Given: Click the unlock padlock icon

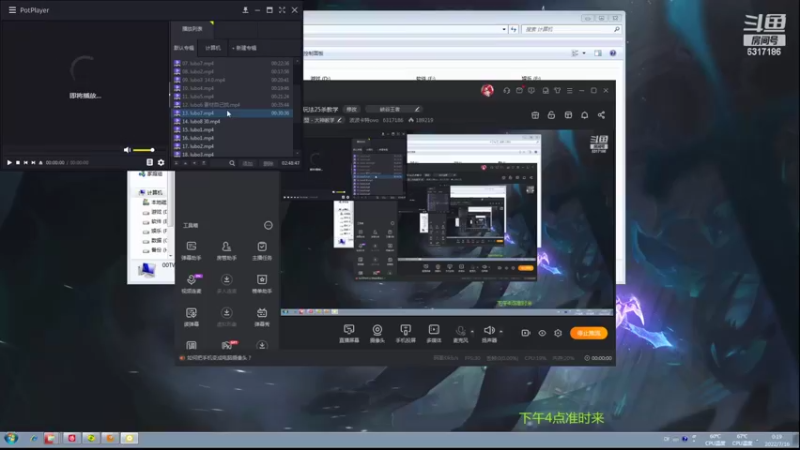Looking at the screenshot, I should (551, 115).
